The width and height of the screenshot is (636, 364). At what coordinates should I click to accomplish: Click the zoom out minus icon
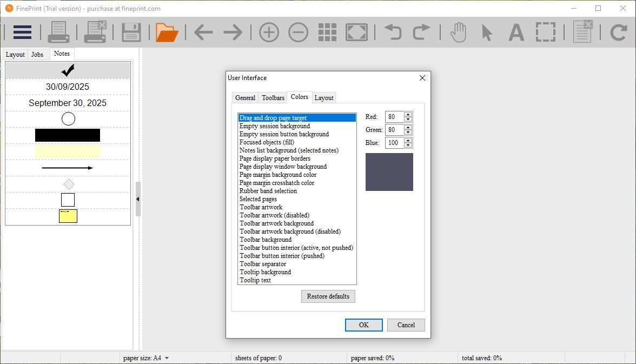click(298, 32)
